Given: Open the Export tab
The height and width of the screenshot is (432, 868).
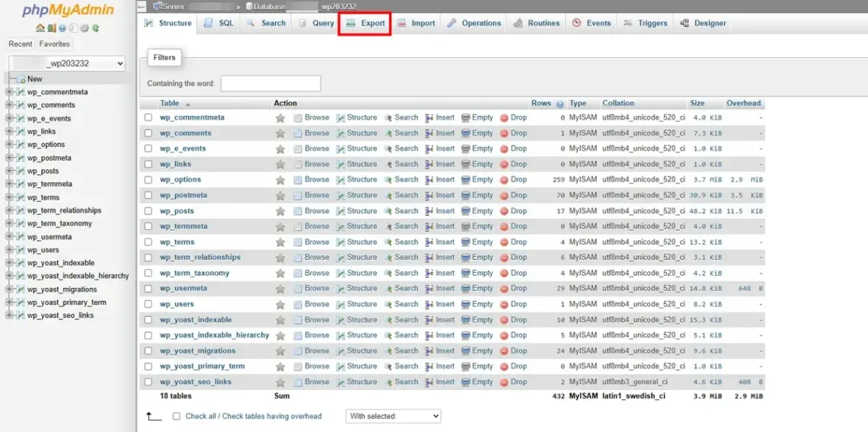Looking at the screenshot, I should 365,24.
